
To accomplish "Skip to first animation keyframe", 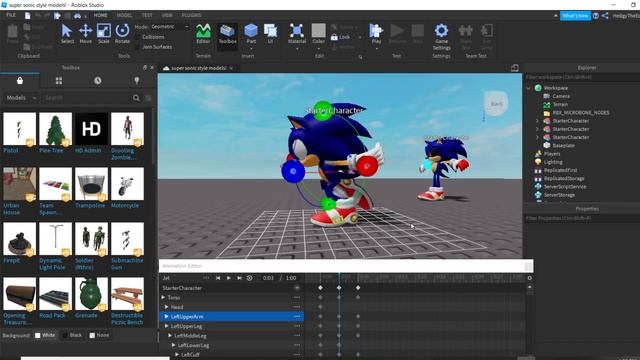I will click(218, 278).
